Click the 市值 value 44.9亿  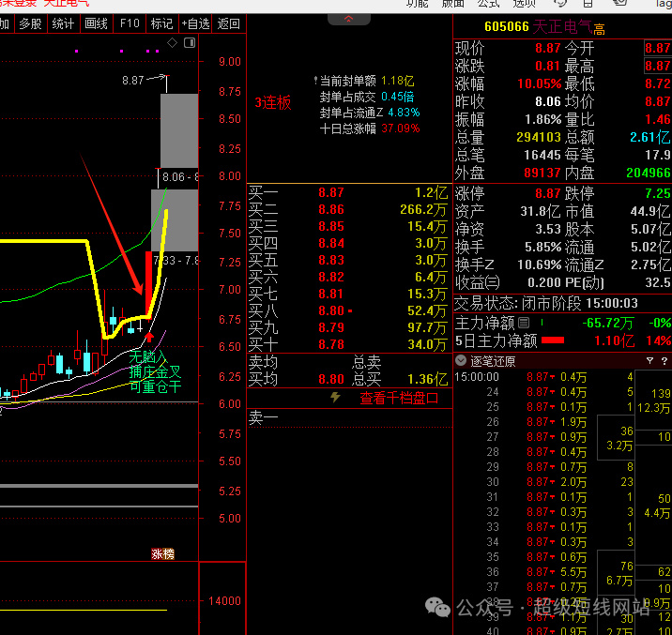650,211
